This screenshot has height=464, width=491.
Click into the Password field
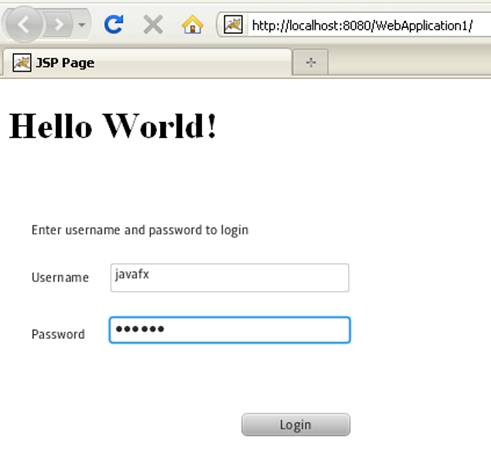click(230, 330)
